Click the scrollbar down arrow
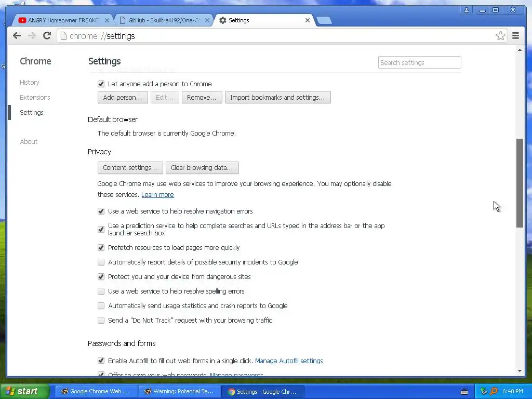This screenshot has width=532, height=399. point(520,371)
